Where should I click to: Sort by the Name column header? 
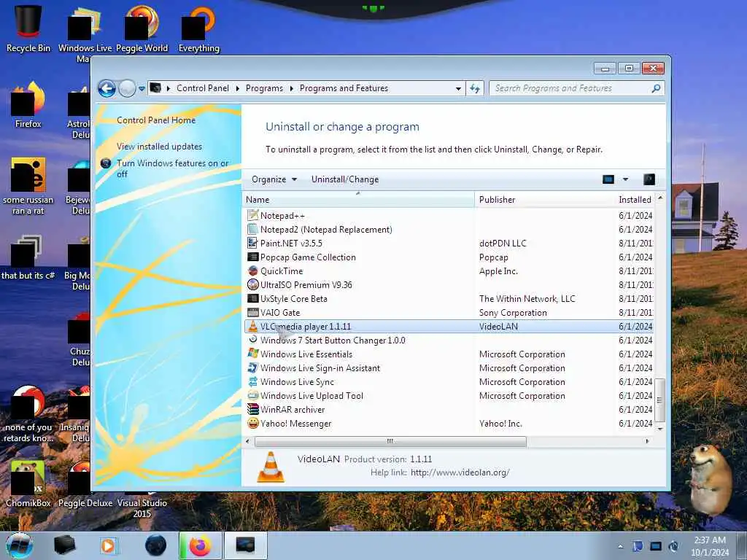tap(358, 200)
